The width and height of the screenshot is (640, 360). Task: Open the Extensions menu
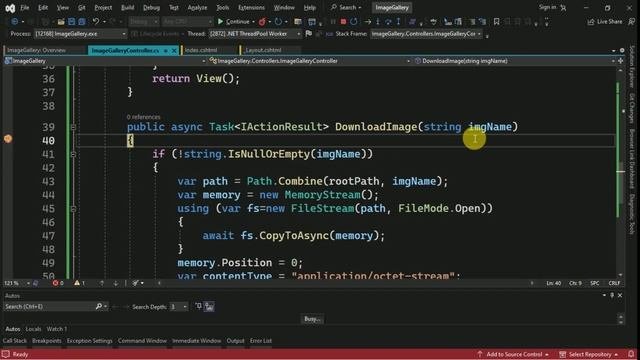click(x=251, y=8)
